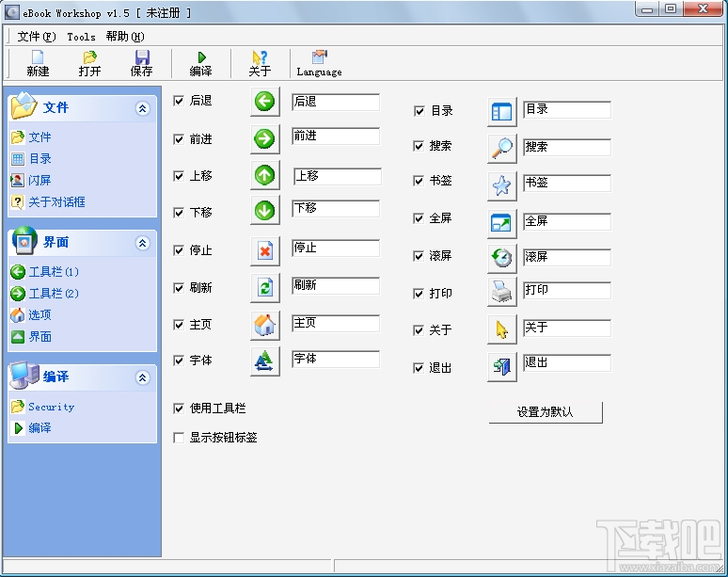Toggle the 停止 checkbox
Image resolution: width=728 pixels, height=577 pixels.
(x=179, y=250)
